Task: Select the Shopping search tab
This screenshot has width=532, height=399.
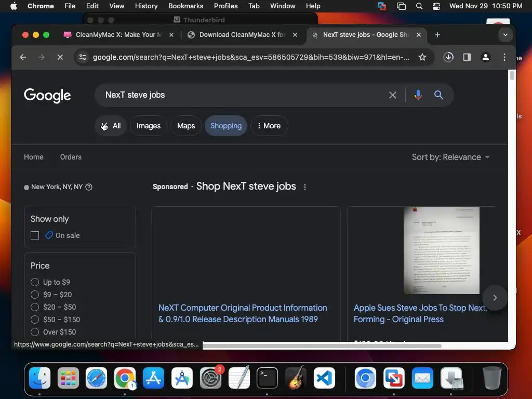Action: pyautogui.click(x=226, y=126)
